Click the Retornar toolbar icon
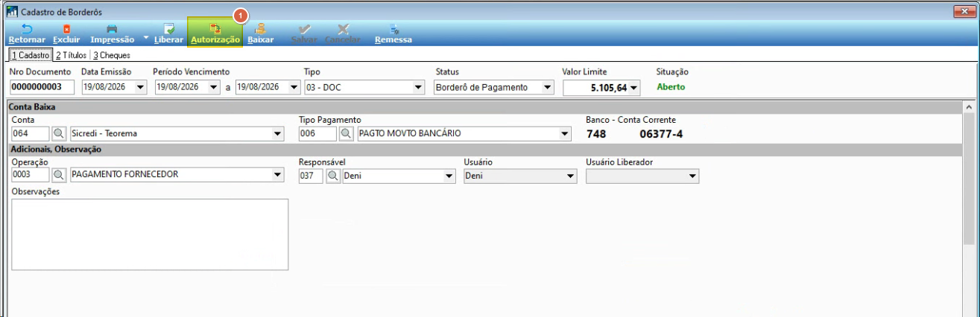 pos(27,29)
